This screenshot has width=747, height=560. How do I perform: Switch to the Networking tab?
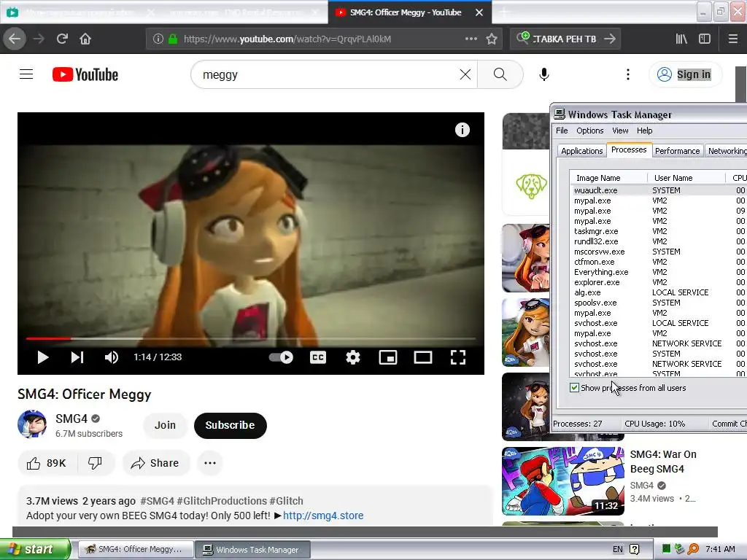coord(727,151)
